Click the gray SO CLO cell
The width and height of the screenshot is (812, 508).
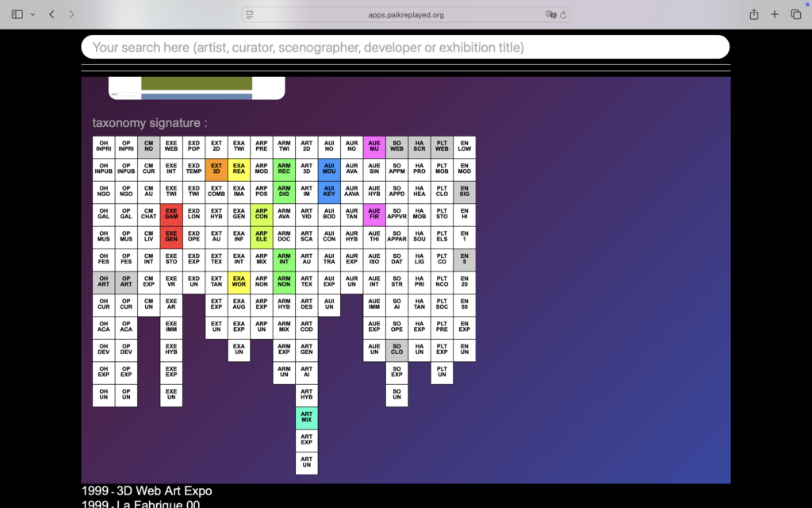396,350
